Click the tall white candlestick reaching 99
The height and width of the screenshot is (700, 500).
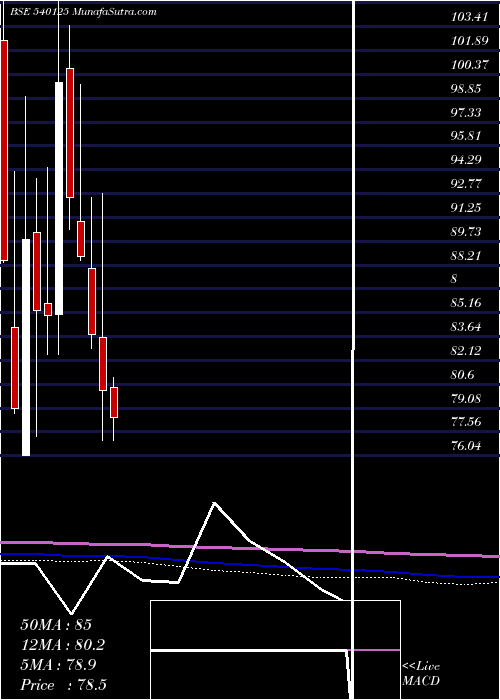pyautogui.click(x=59, y=198)
